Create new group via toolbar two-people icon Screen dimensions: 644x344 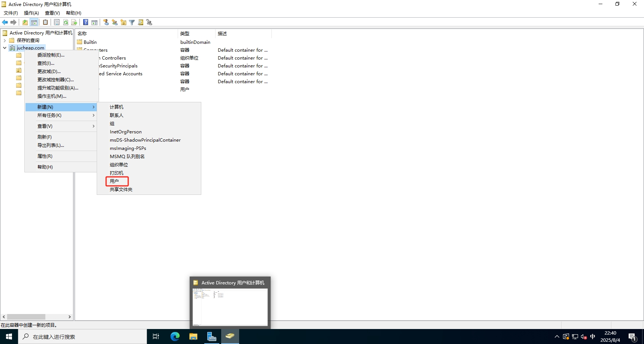pyautogui.click(x=115, y=22)
